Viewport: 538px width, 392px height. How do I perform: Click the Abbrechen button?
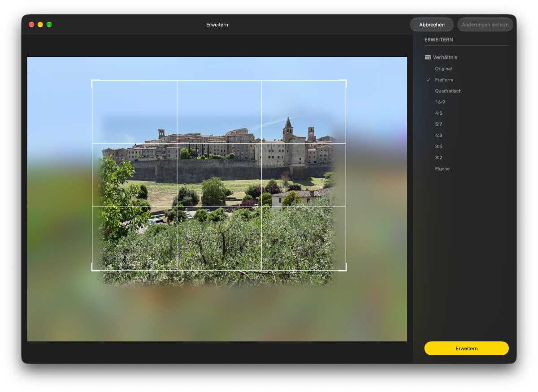[x=432, y=25]
